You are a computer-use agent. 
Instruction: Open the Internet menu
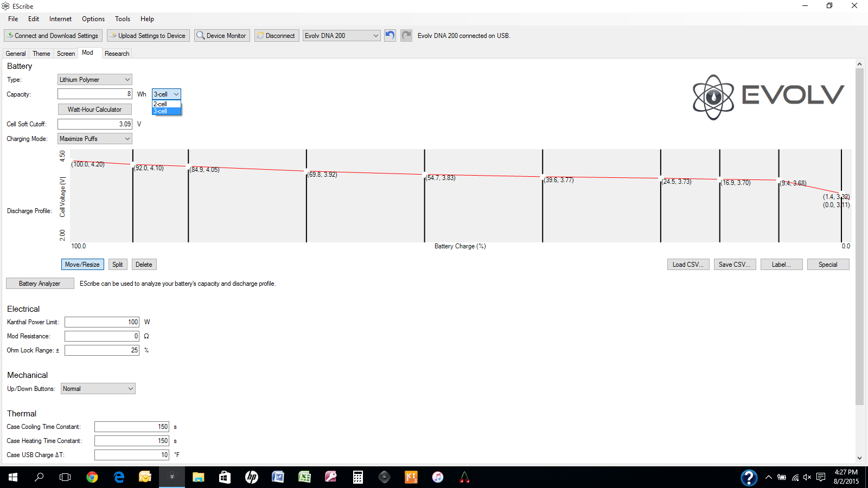click(60, 19)
